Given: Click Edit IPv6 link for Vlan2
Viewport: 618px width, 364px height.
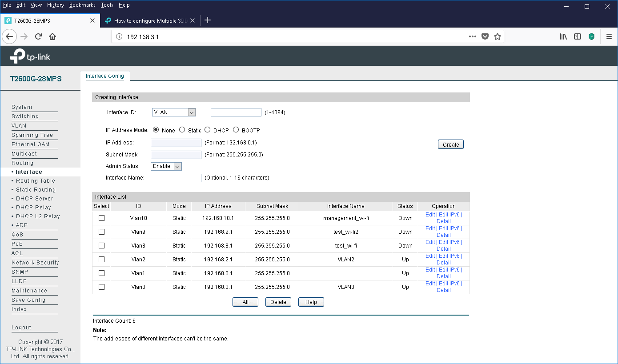Looking at the screenshot, I should (449, 256).
